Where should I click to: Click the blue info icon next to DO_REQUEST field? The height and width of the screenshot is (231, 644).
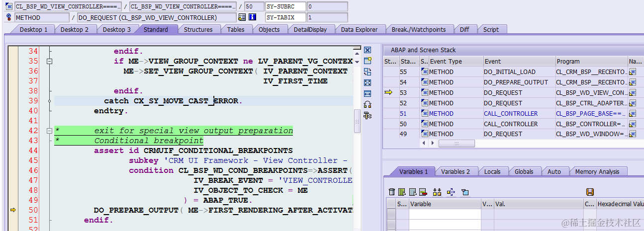tap(252, 17)
